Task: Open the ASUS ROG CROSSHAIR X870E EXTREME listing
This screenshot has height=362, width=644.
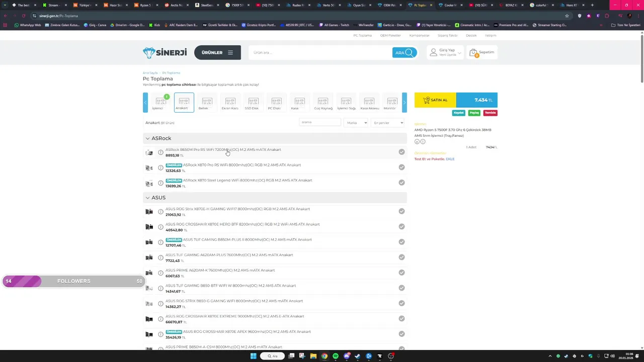Action: click(235, 316)
